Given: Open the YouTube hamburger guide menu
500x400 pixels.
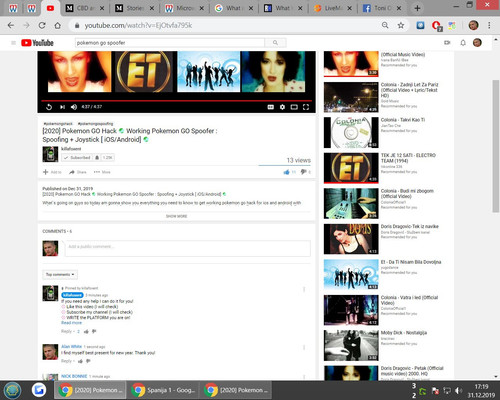Looking at the screenshot, I should tap(13, 43).
